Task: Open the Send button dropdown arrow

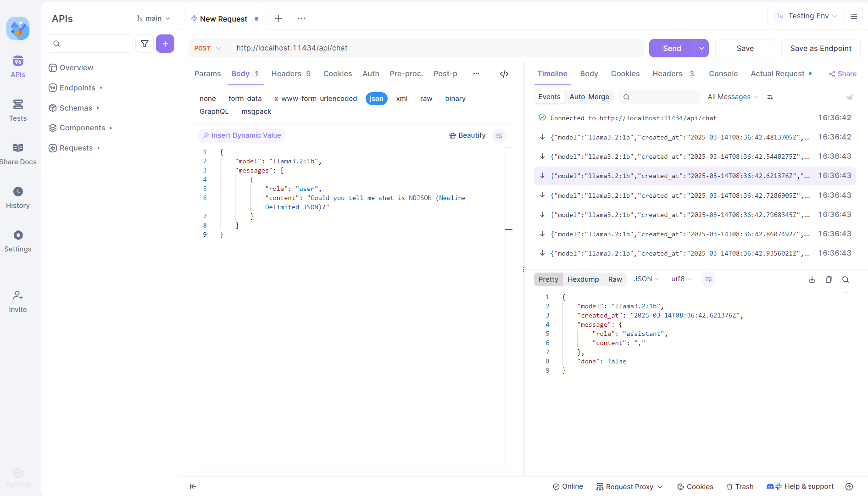Action: [702, 48]
